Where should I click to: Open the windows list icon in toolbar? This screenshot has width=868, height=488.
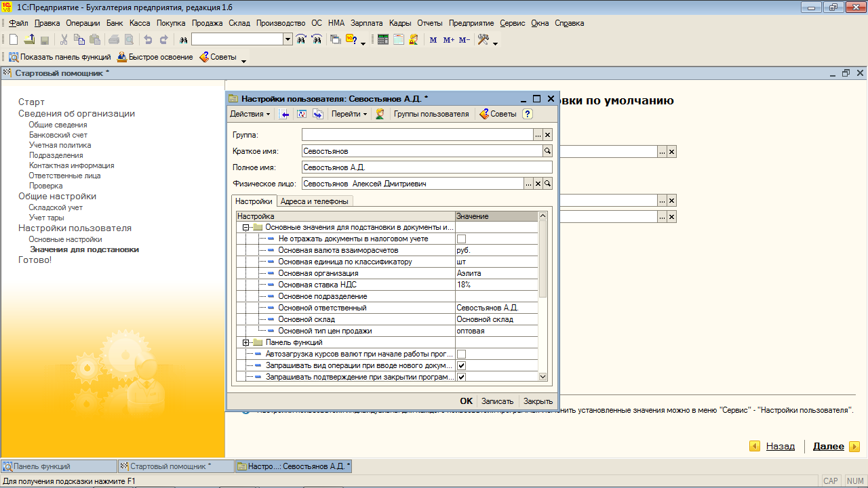click(336, 40)
